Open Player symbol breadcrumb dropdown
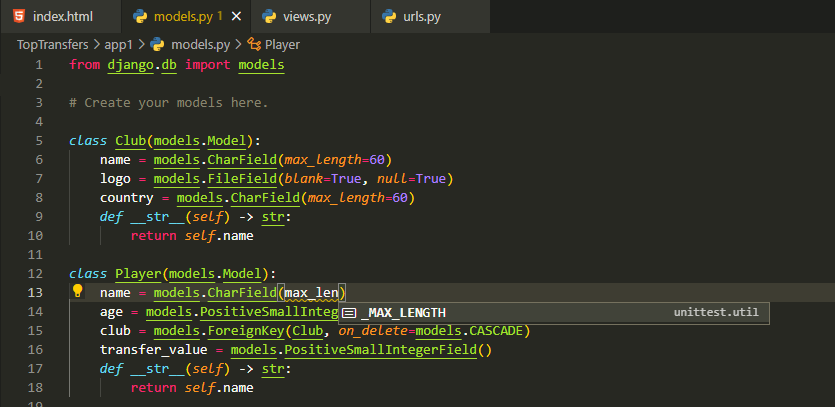The width and height of the screenshot is (835, 407). tap(282, 45)
